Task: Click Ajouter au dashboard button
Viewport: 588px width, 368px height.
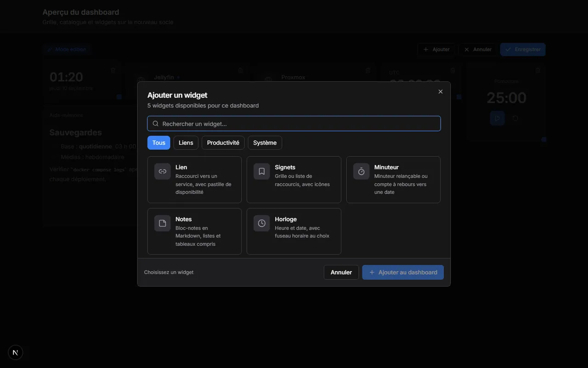Action: pos(403,272)
